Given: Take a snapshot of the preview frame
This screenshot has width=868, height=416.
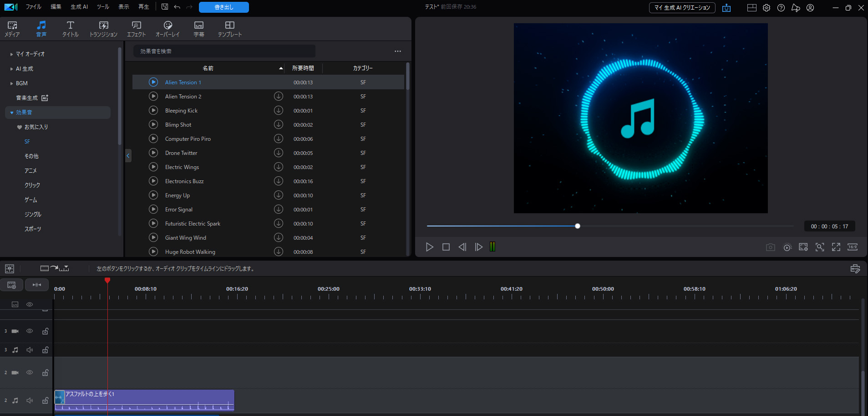Looking at the screenshot, I should click(x=770, y=247).
